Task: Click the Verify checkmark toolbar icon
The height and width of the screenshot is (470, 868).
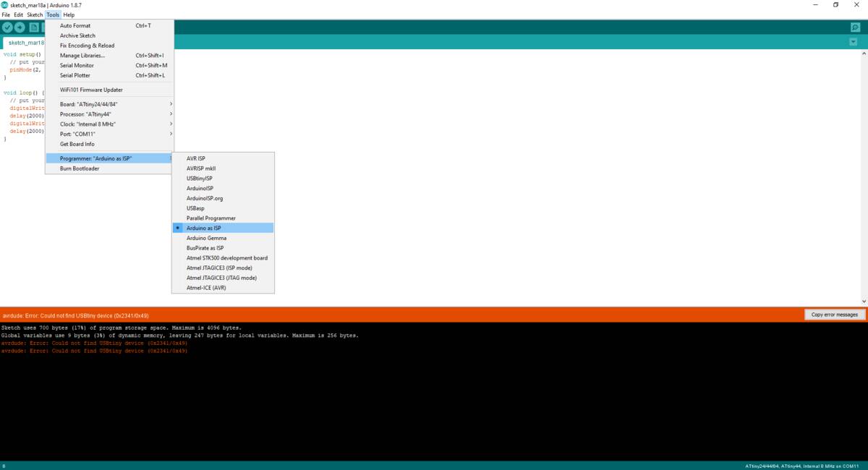Action: [7, 27]
